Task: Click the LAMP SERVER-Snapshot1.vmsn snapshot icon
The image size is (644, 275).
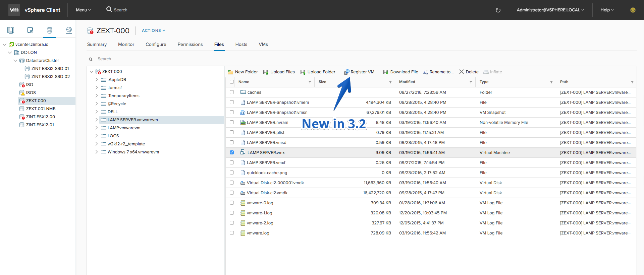Action: pos(243,113)
